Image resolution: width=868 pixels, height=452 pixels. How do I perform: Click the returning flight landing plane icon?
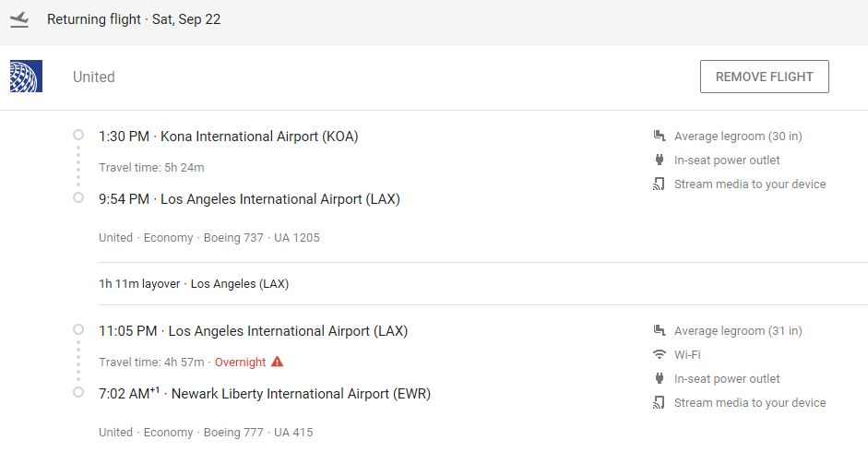coord(19,19)
